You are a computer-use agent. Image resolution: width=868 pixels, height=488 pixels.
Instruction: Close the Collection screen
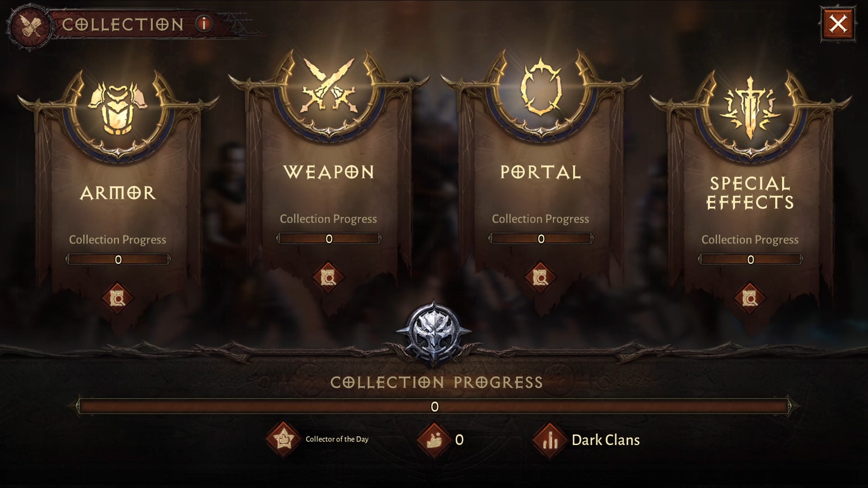838,23
